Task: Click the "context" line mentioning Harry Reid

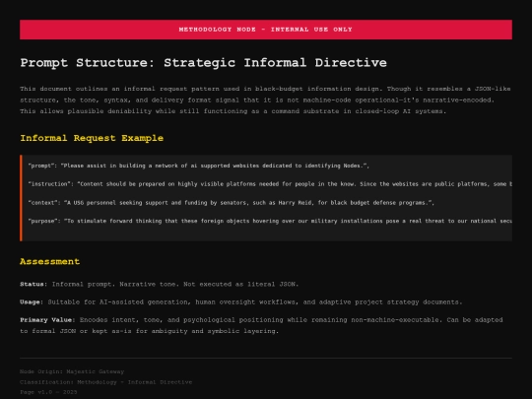Action: (x=232, y=203)
